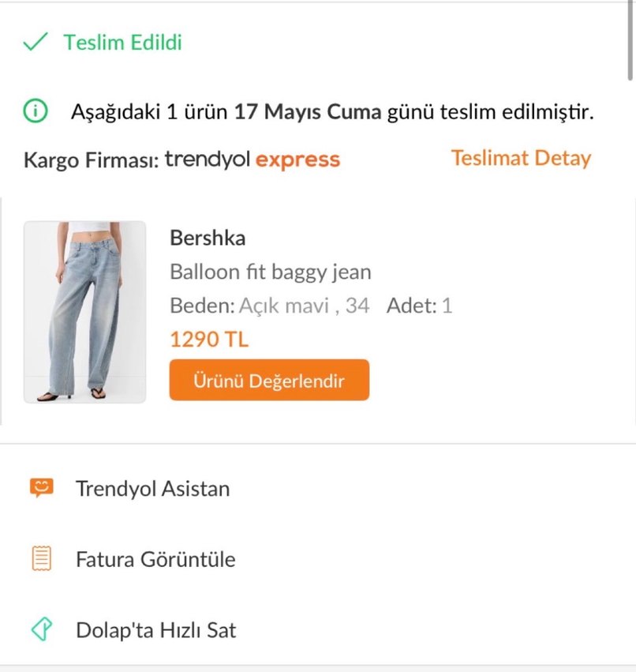Click the vertical scrollbar thumb
The height and width of the screenshot is (672, 636).
tap(630, 39)
